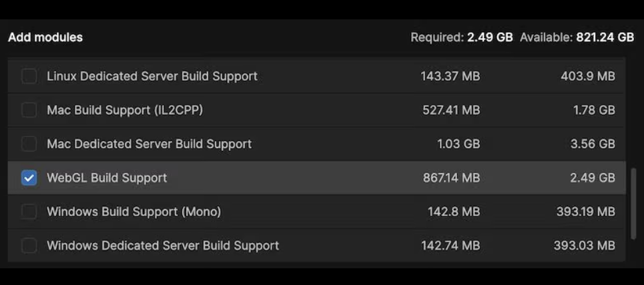Screen dimensions: 644x285
Task: Click WebGL's 867.14 MB download size
Action: (451, 178)
